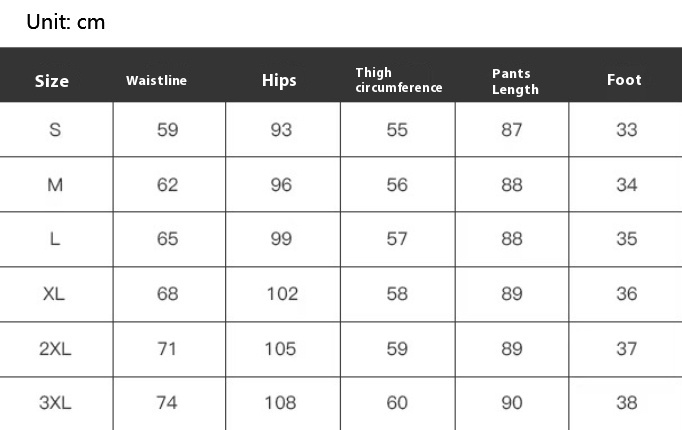Select the XL size row label

coord(54,294)
